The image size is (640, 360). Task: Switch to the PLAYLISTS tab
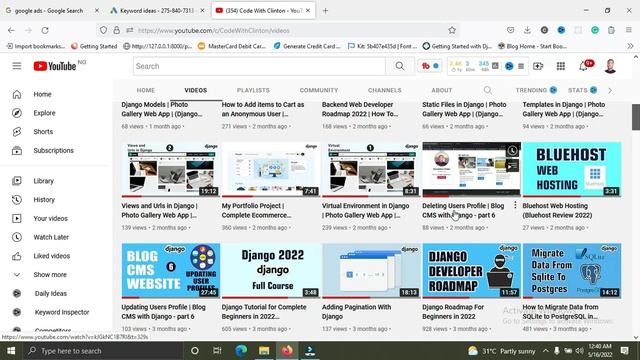click(253, 90)
